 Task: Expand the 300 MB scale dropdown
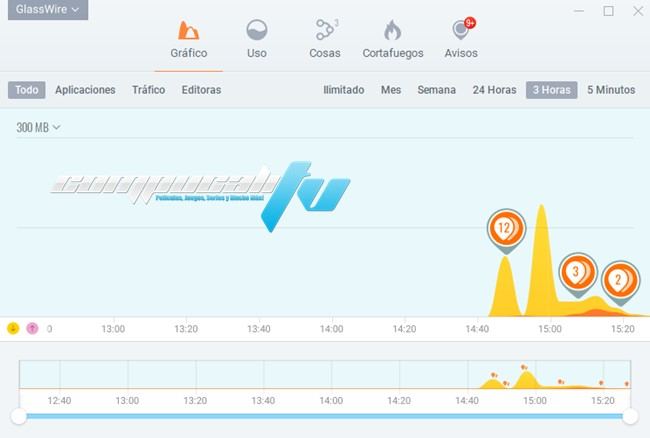tap(38, 127)
